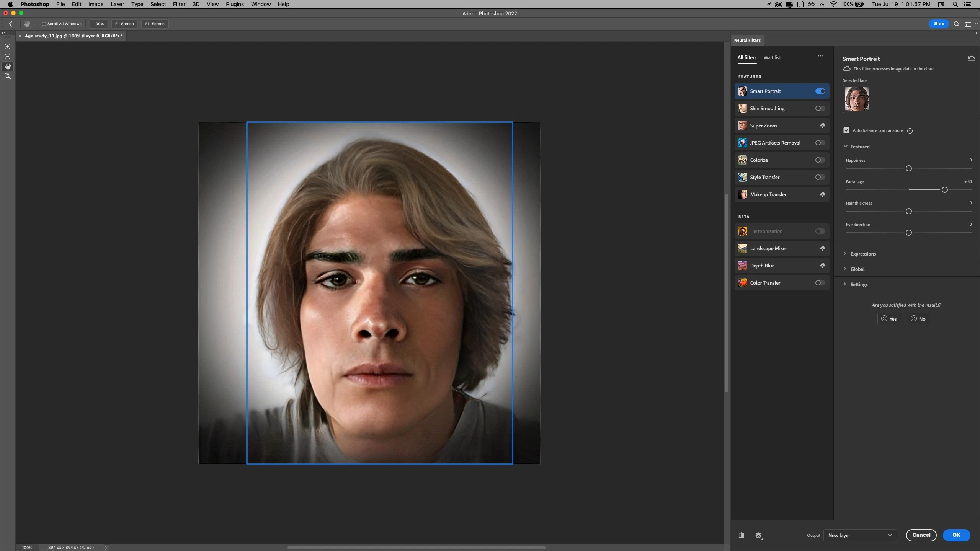Click the Fit Screen button
The width and height of the screenshot is (980, 551).
point(124,24)
